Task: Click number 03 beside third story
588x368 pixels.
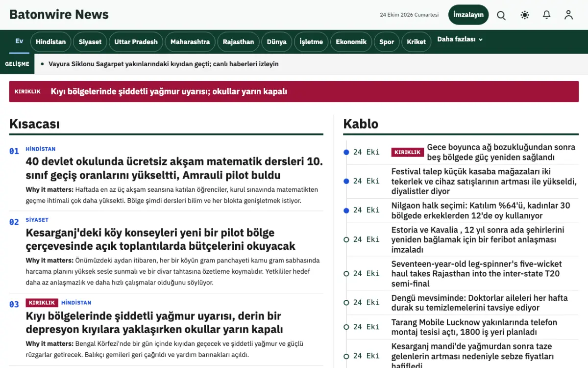Action: pyautogui.click(x=14, y=305)
